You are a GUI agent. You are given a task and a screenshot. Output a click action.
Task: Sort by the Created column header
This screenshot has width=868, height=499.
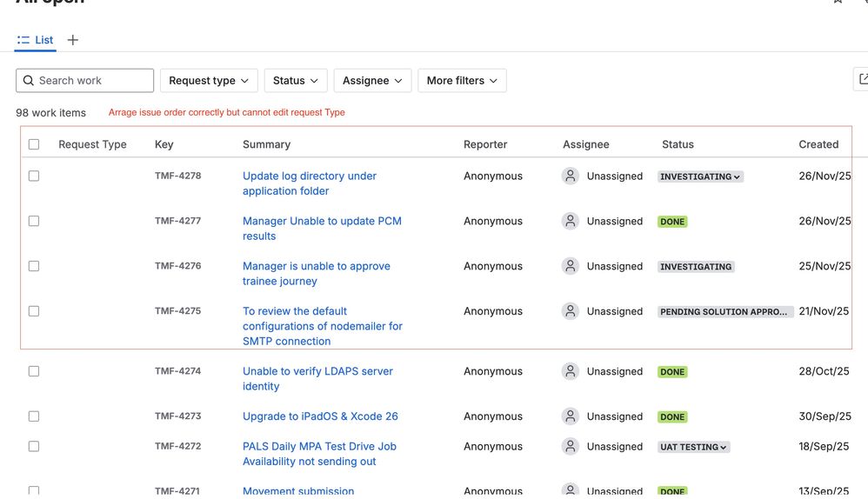818,144
